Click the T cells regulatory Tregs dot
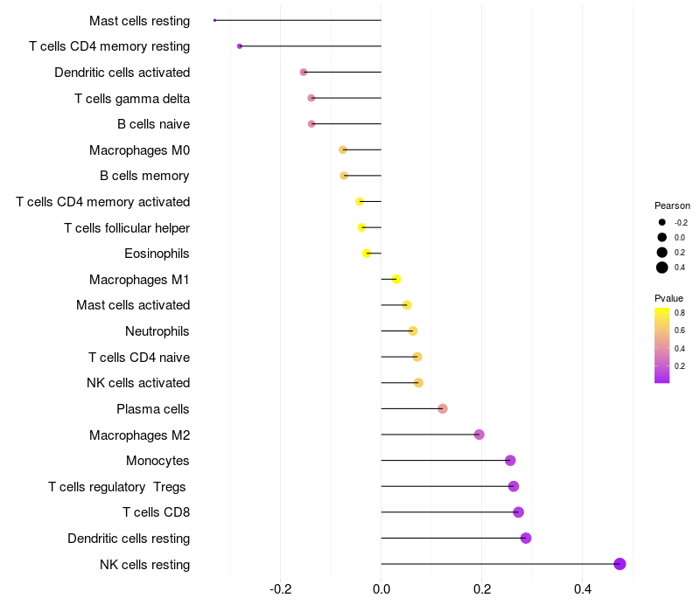 click(514, 486)
